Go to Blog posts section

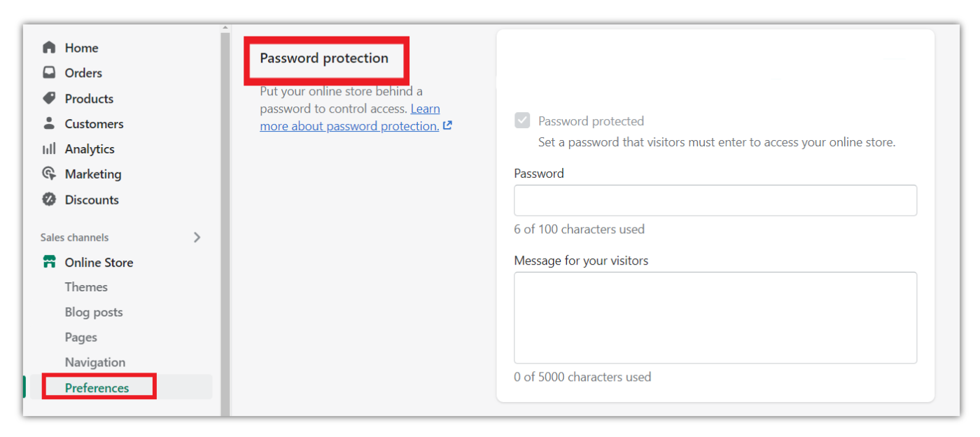click(94, 312)
